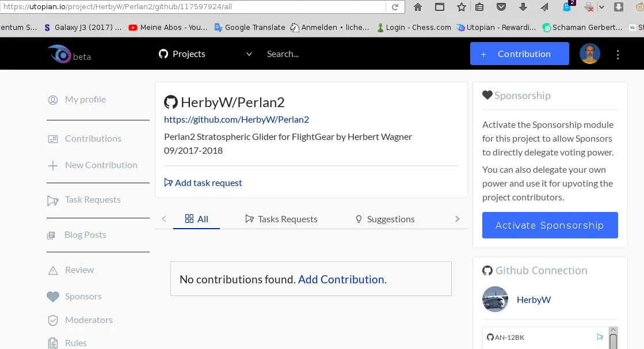The image size is (644, 349).
Task: Switch to the Tasks Requests tab
Action: (x=281, y=219)
